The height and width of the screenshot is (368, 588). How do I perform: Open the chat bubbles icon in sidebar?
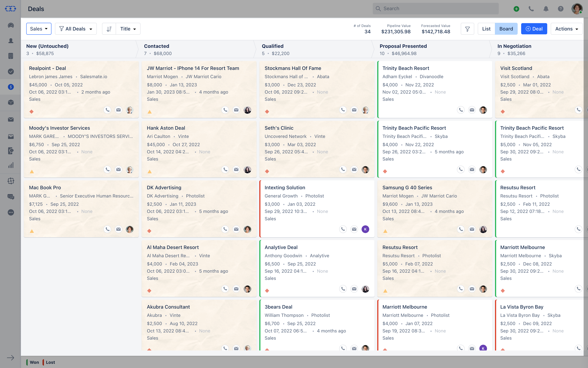coord(11,197)
